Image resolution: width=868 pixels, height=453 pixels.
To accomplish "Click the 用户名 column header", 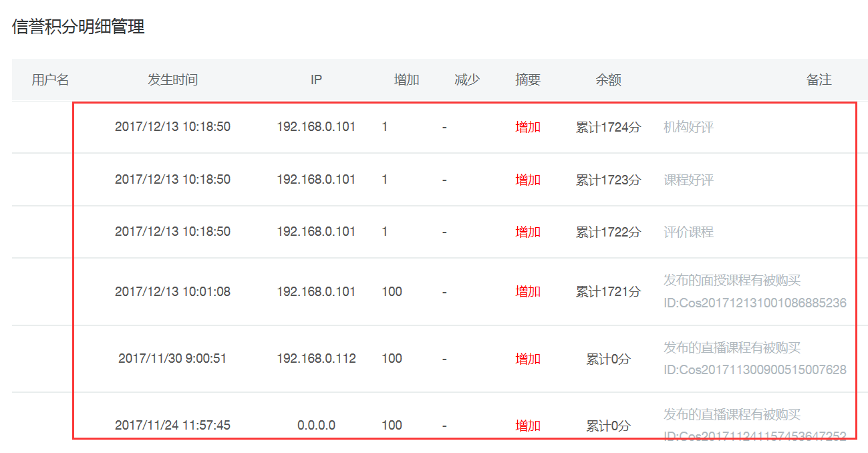I will (x=50, y=80).
